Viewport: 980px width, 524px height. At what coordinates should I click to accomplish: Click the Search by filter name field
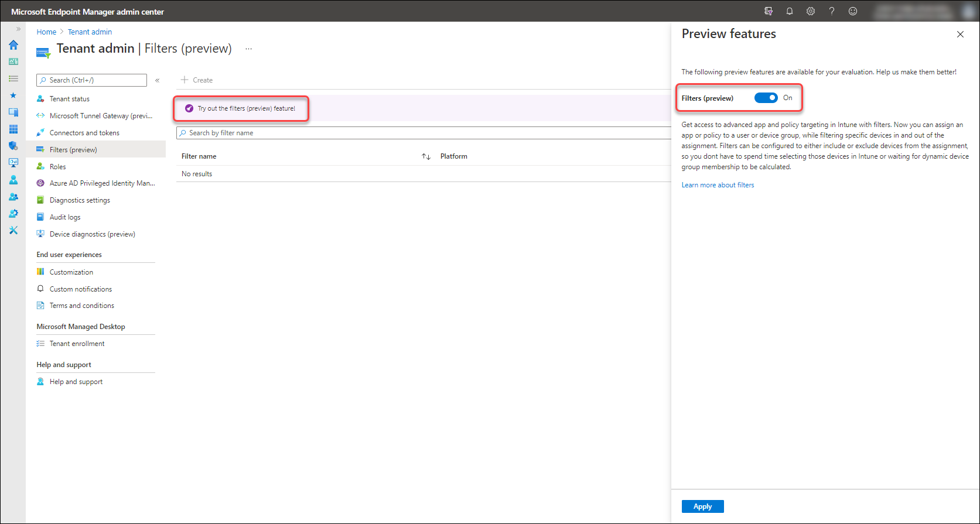point(422,133)
